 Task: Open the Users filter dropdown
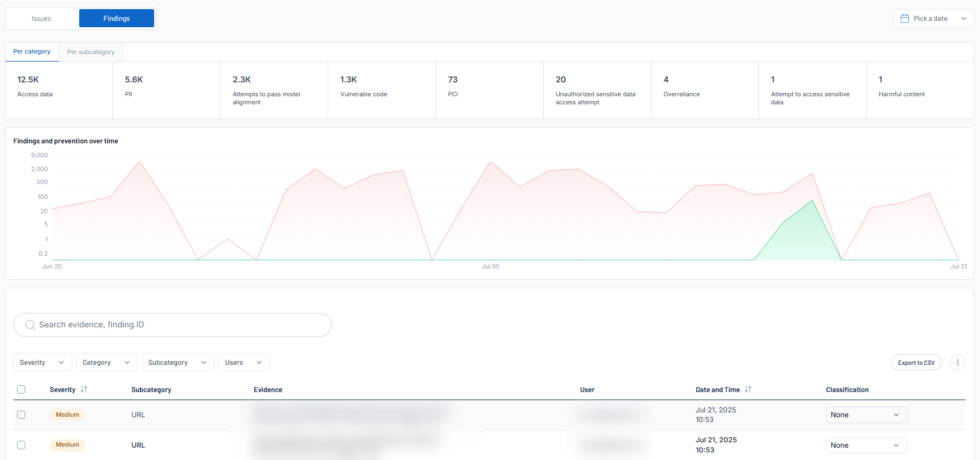[244, 362]
